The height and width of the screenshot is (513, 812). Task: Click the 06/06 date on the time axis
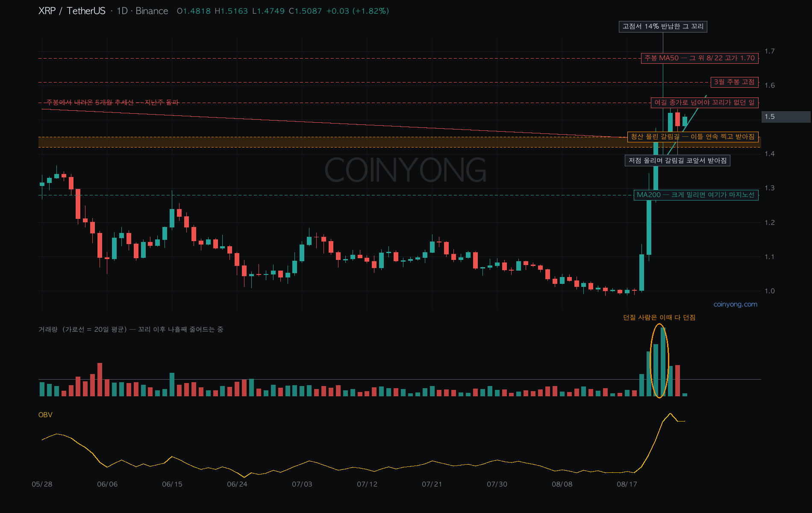[107, 484]
